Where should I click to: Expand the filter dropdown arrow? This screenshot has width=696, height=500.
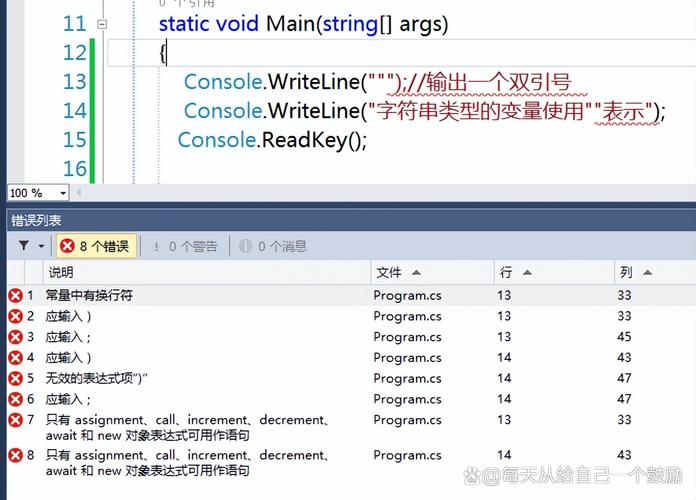[41, 246]
